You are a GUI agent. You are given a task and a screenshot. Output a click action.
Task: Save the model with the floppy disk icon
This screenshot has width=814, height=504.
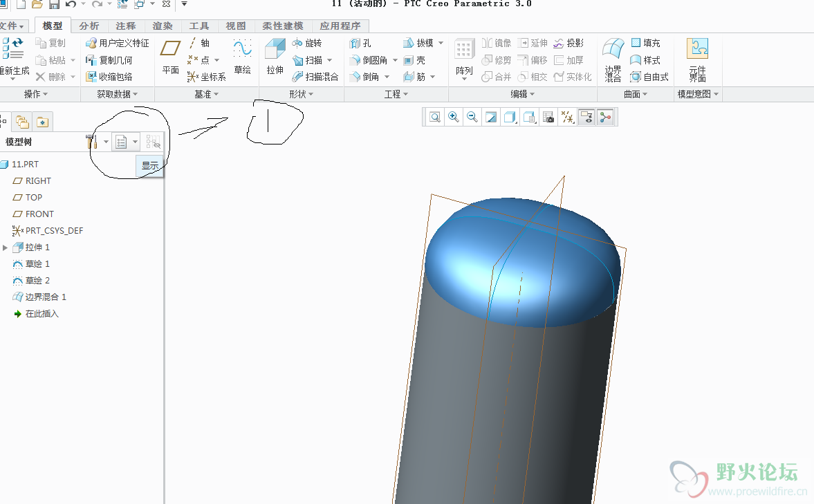click(x=54, y=4)
